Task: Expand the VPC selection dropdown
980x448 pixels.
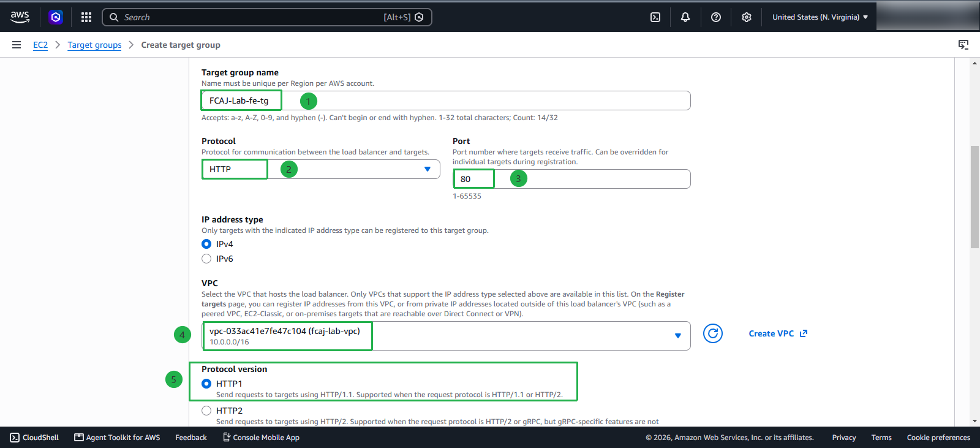Action: pos(447,336)
